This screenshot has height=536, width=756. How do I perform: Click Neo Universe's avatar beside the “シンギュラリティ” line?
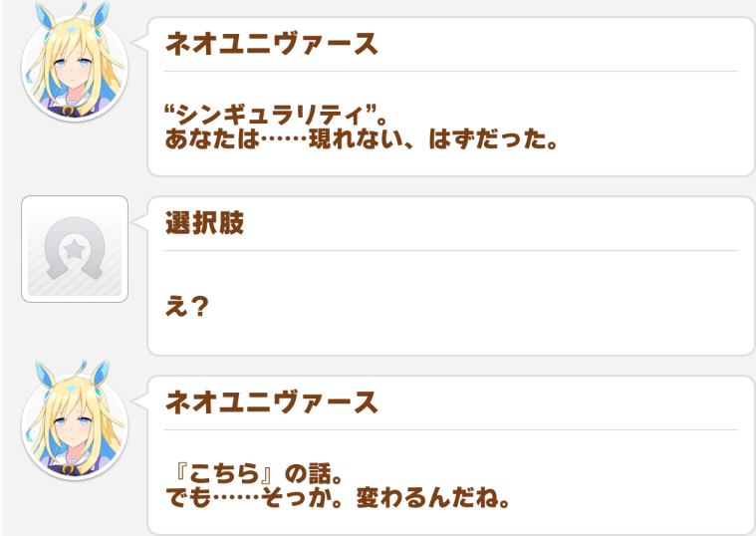coord(74,69)
